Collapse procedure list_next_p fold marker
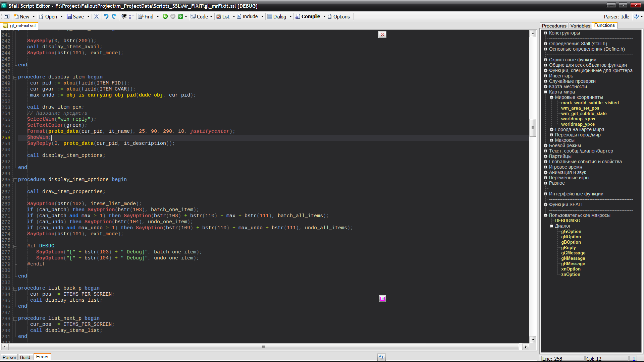 [x=15, y=319]
